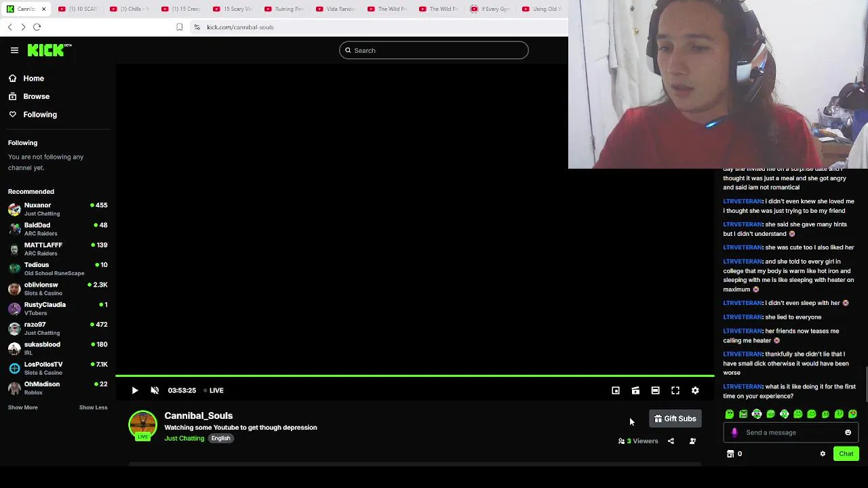Open sukasblood IRL channel
The image size is (868, 488).
[x=58, y=348]
